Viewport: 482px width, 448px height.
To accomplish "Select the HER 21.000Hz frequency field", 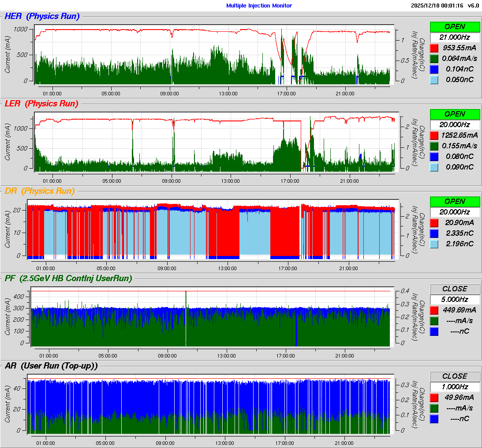I will pos(455,38).
